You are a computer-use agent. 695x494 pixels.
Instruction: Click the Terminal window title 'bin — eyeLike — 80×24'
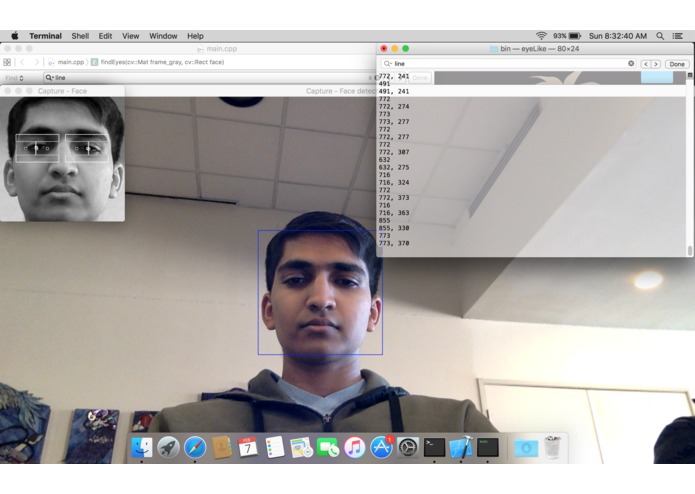539,49
